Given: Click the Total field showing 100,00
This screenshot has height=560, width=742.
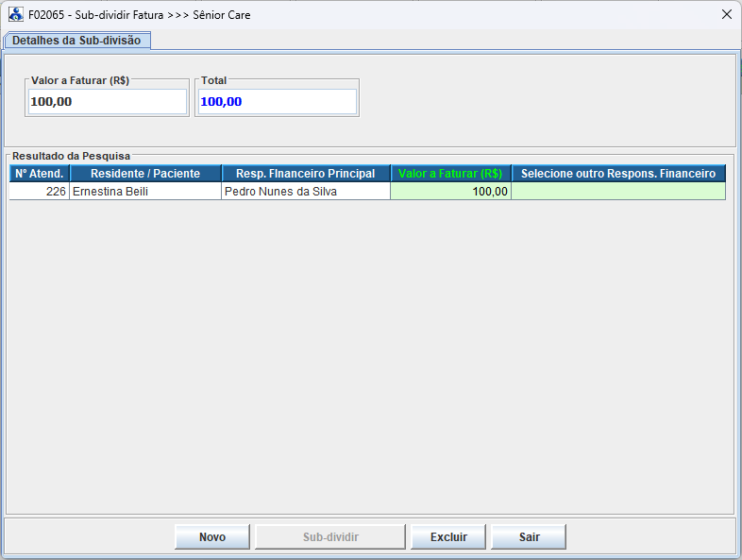Looking at the screenshot, I should tap(278, 102).
